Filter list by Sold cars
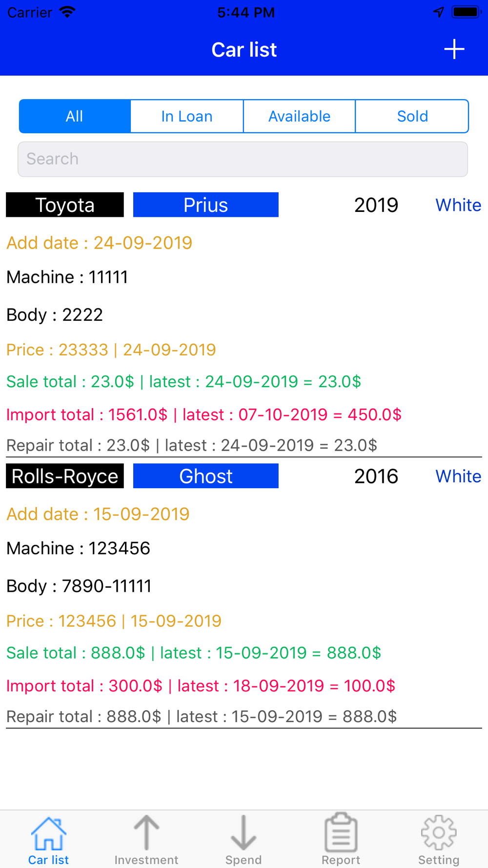Screen dimensions: 488x868 tap(412, 116)
